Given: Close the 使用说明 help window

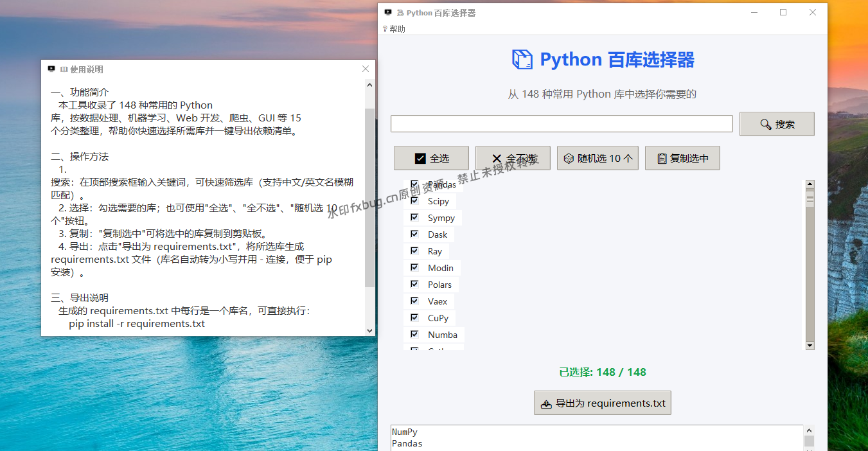Looking at the screenshot, I should coord(366,69).
